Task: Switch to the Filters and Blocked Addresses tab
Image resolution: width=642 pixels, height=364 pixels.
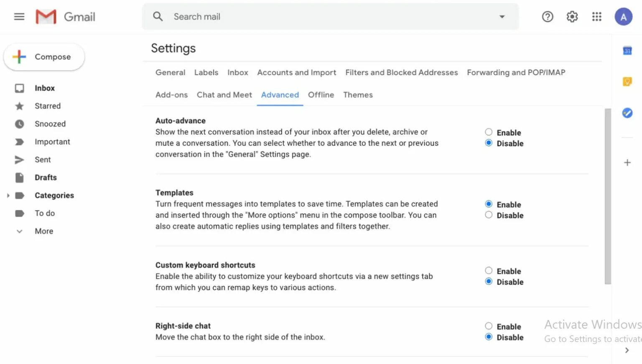Action: click(401, 72)
